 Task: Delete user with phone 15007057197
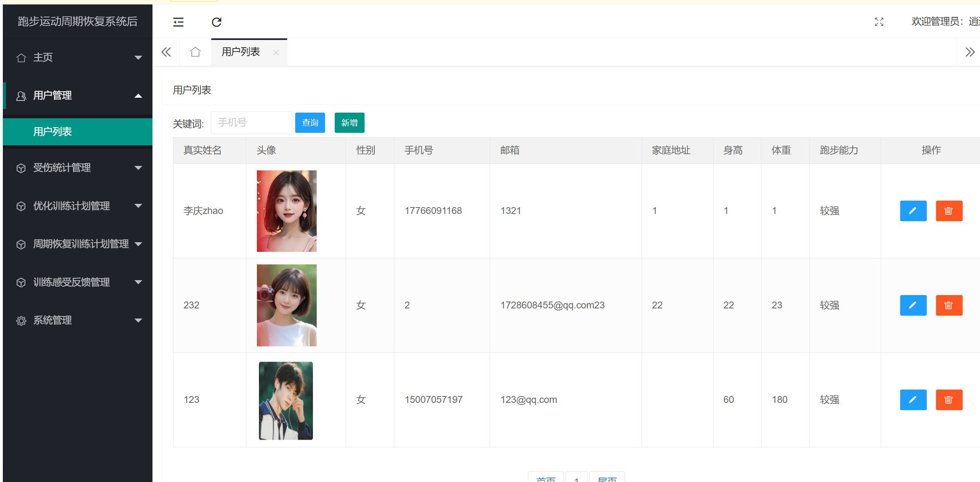[x=949, y=400]
